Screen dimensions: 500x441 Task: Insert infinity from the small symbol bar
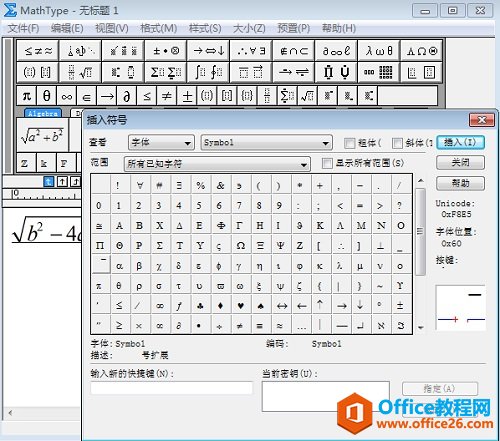coord(67,96)
